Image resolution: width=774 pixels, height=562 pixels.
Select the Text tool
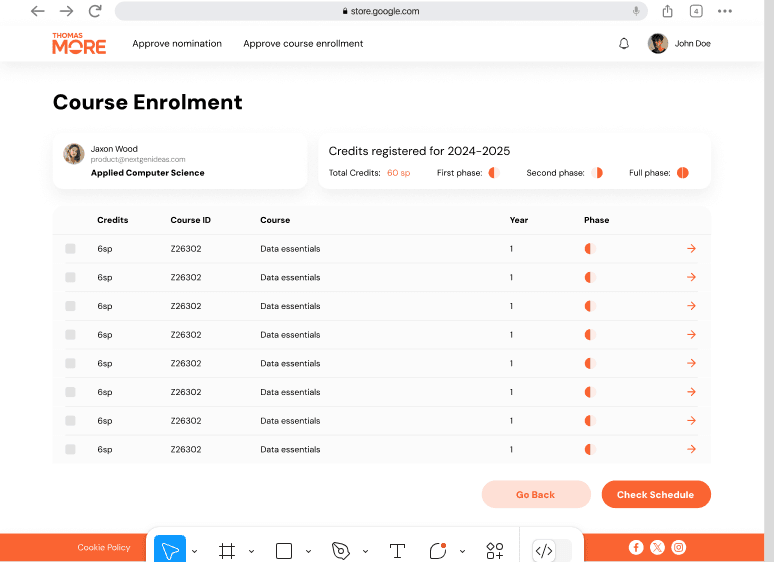[397, 551]
